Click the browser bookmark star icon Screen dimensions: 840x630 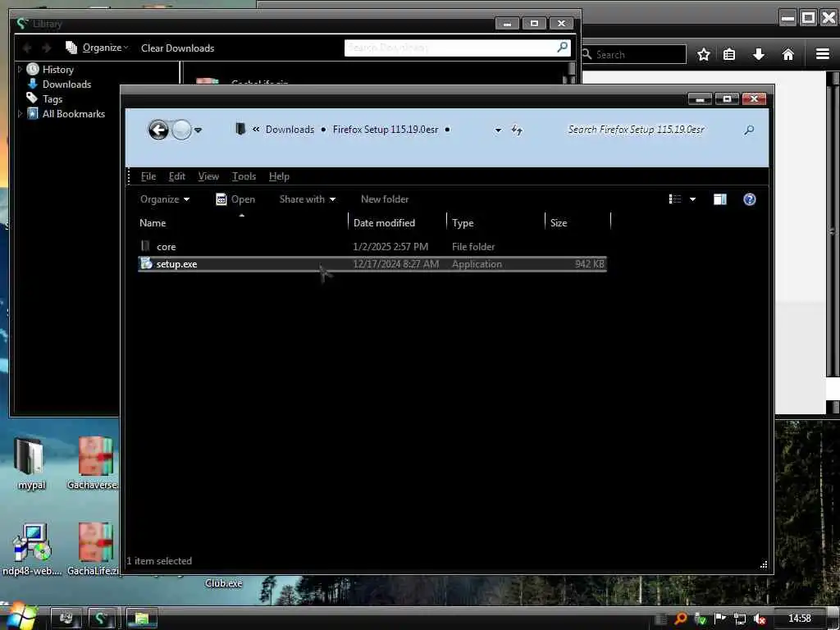point(703,54)
